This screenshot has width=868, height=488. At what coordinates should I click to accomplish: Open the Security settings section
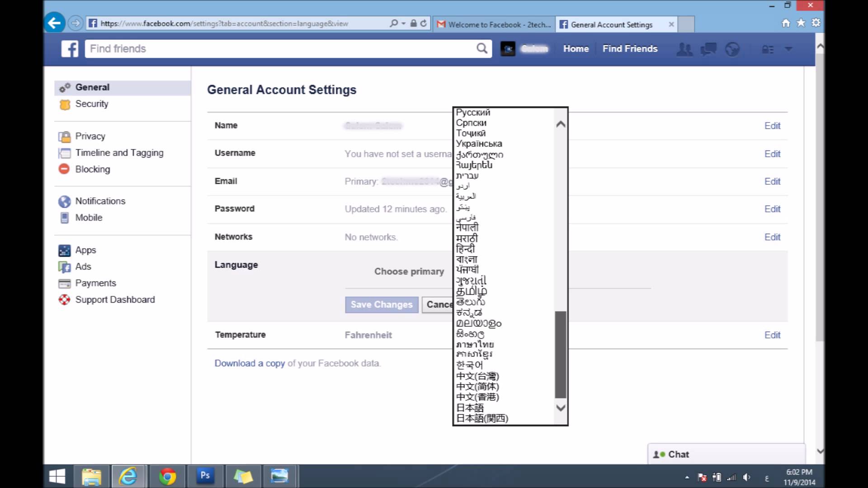click(x=92, y=104)
